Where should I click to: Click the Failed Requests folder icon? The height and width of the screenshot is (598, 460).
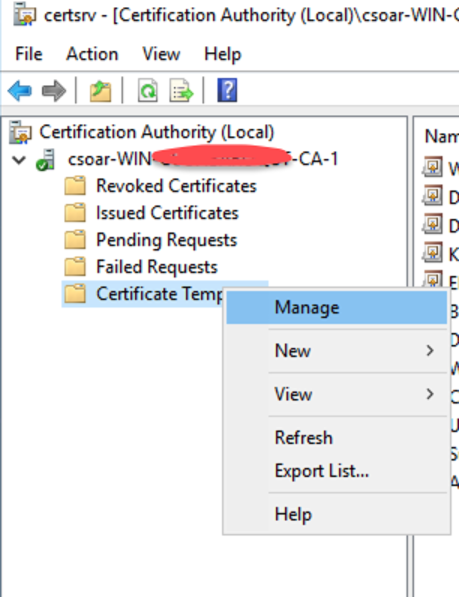75,267
